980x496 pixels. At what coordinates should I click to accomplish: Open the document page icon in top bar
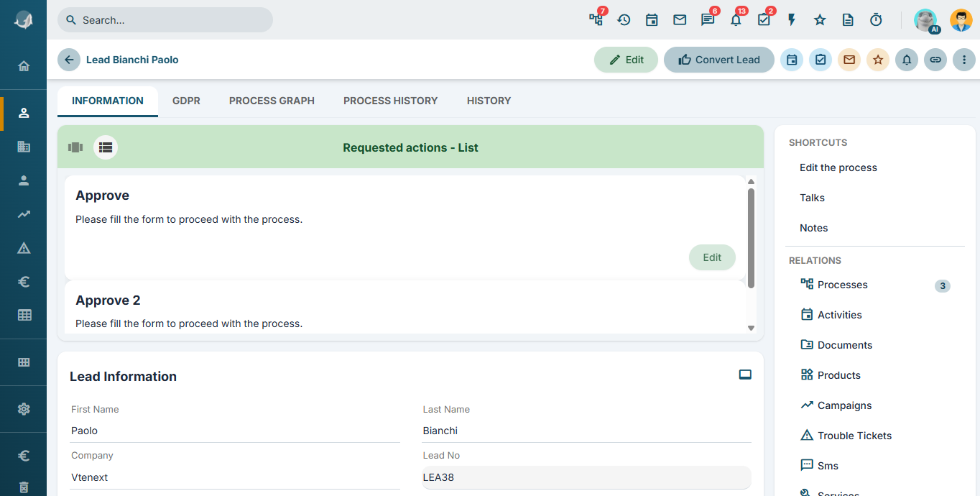pyautogui.click(x=848, y=20)
